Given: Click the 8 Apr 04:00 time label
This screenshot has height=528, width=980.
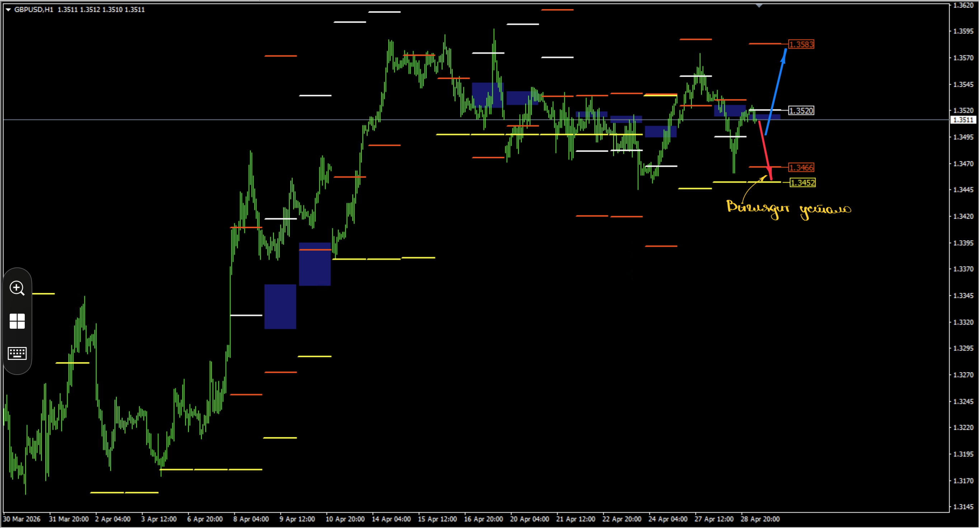Looking at the screenshot, I should coord(251,519).
